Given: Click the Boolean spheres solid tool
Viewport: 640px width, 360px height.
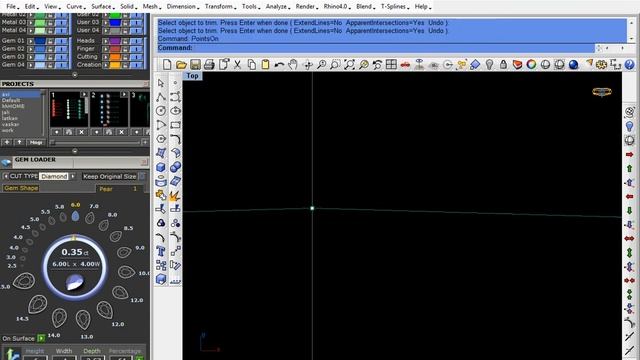Looking at the screenshot, I should tap(175, 167).
